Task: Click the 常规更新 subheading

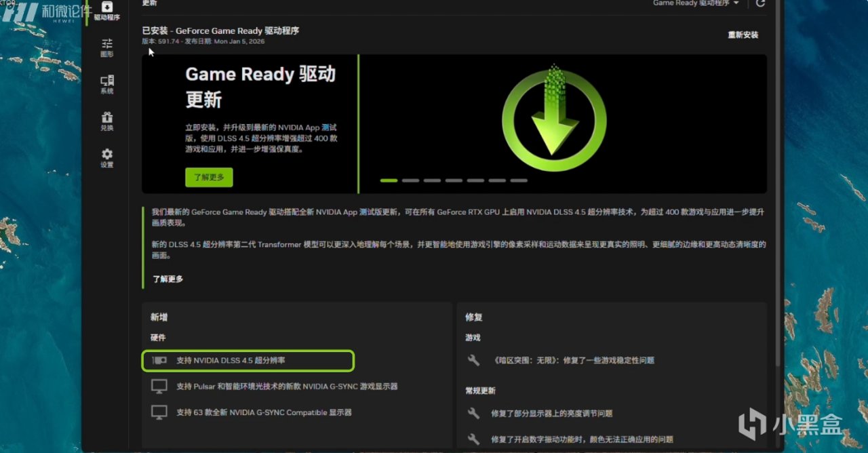Action: (x=480, y=391)
